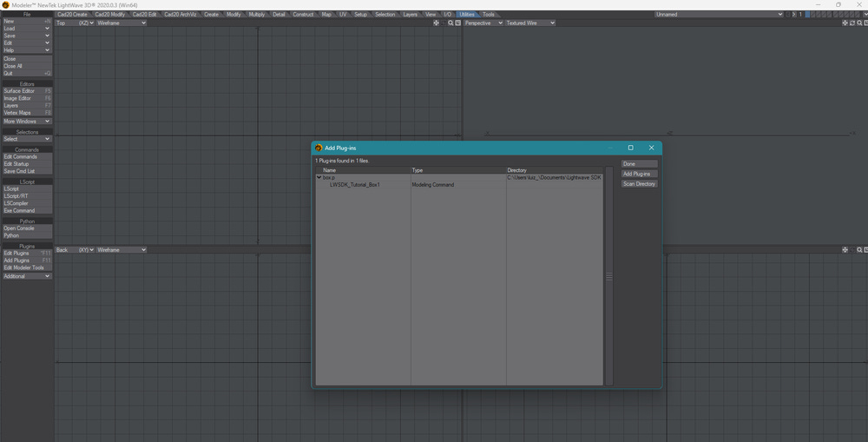
Task: Click Save Cmd List button
Action: pyautogui.click(x=27, y=171)
